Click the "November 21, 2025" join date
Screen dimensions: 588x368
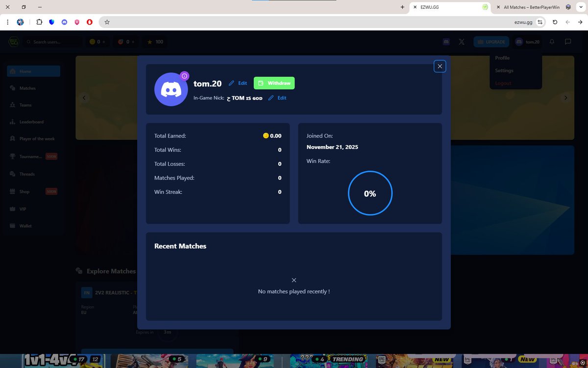pos(332,147)
